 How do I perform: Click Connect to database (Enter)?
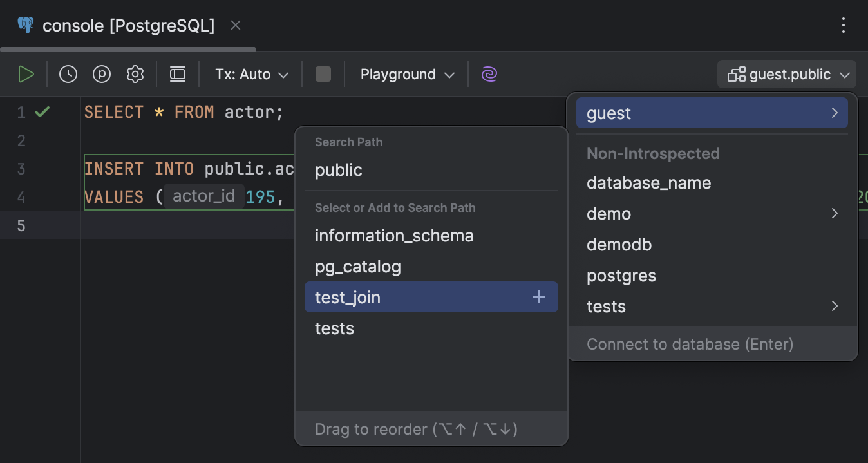[x=690, y=344]
